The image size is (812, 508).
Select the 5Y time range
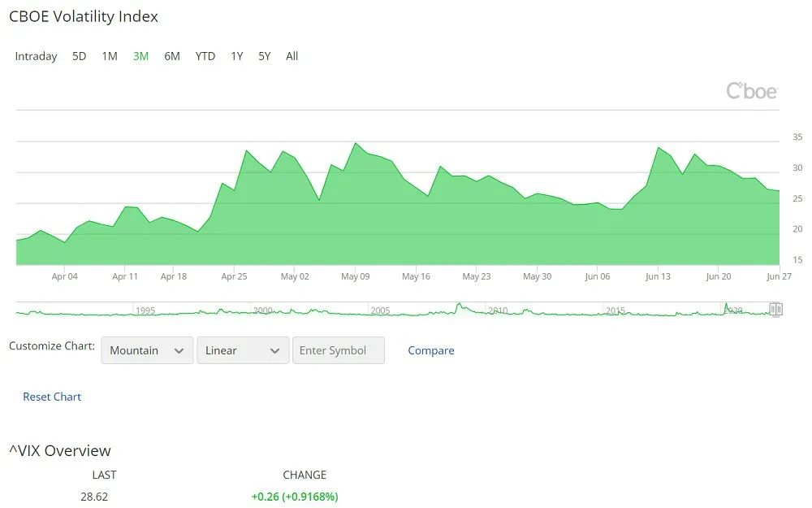(x=264, y=56)
